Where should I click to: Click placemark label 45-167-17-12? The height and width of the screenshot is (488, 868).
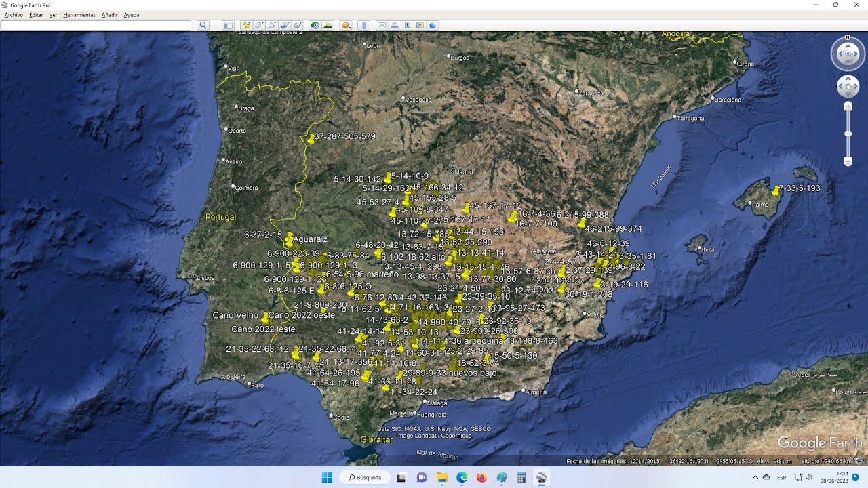[x=495, y=205]
